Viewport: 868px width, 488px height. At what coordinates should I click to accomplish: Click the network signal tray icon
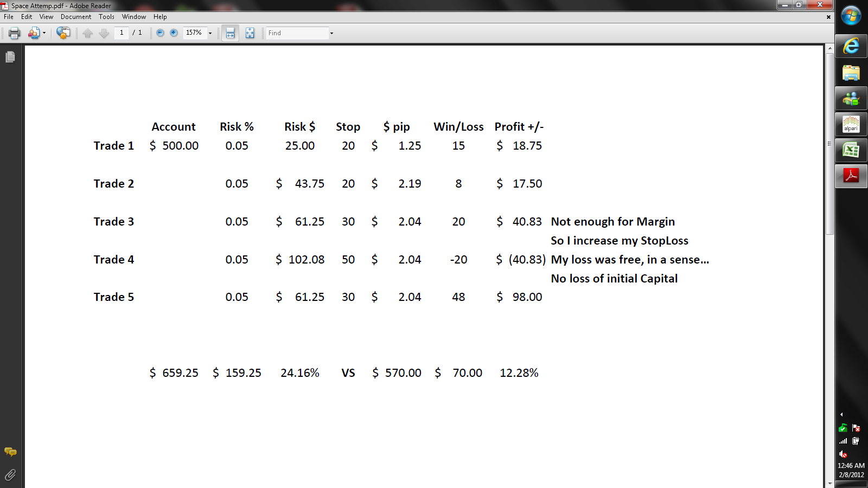843,441
